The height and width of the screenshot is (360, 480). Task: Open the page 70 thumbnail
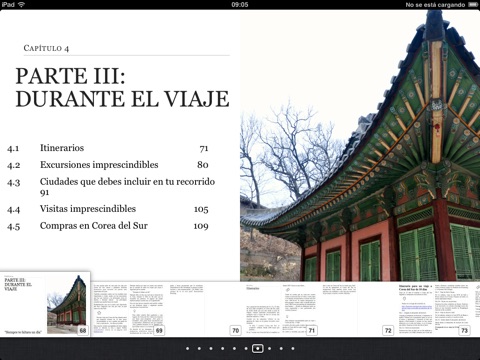(x=205, y=309)
